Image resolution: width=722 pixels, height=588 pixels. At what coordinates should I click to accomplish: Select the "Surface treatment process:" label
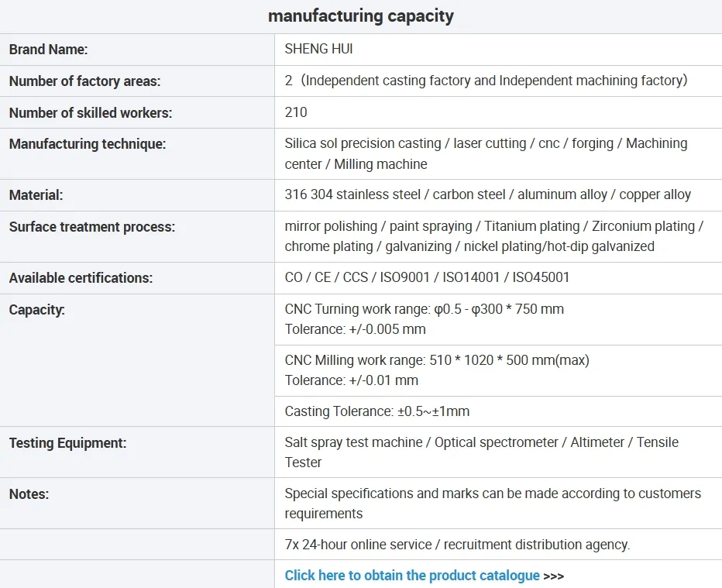pyautogui.click(x=92, y=227)
